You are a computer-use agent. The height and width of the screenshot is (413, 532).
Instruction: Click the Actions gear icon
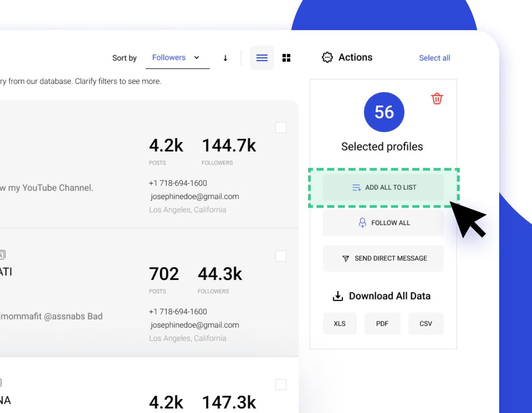tap(327, 57)
